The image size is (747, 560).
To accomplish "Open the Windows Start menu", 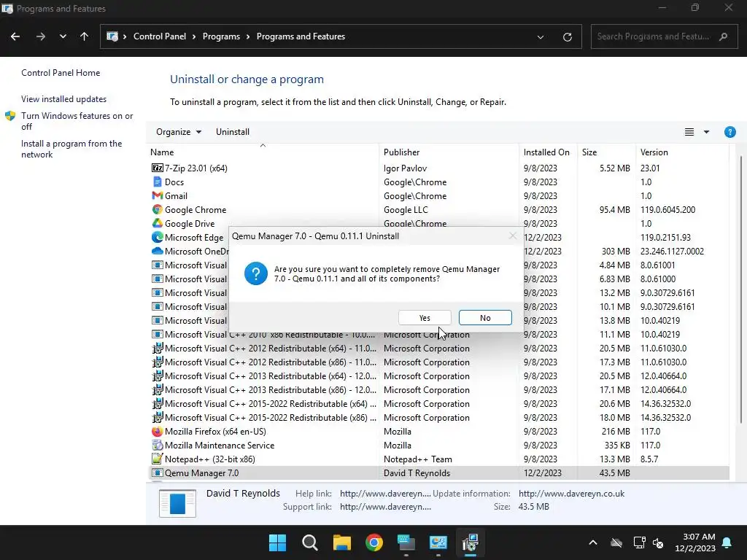I will click(x=277, y=542).
